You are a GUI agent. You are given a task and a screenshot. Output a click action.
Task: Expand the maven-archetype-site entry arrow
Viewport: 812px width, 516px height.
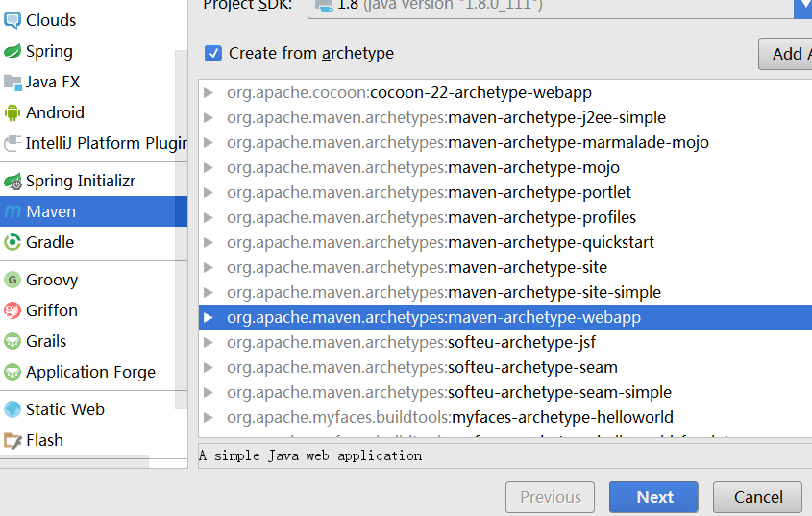point(209,267)
